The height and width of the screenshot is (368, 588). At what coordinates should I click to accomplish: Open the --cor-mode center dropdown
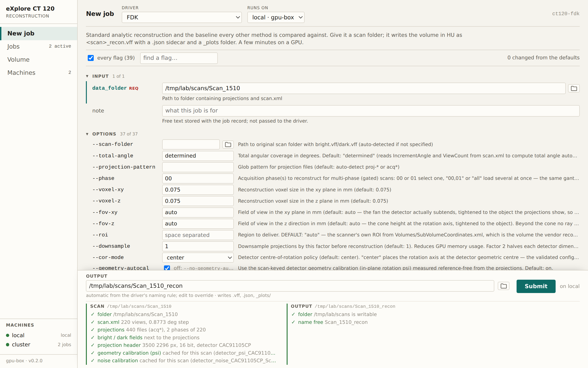tap(198, 258)
